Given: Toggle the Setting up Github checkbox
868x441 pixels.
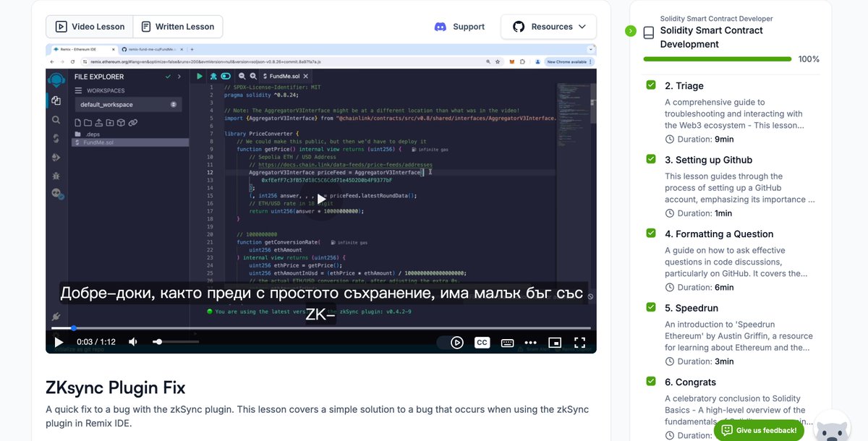Looking at the screenshot, I should pyautogui.click(x=651, y=159).
